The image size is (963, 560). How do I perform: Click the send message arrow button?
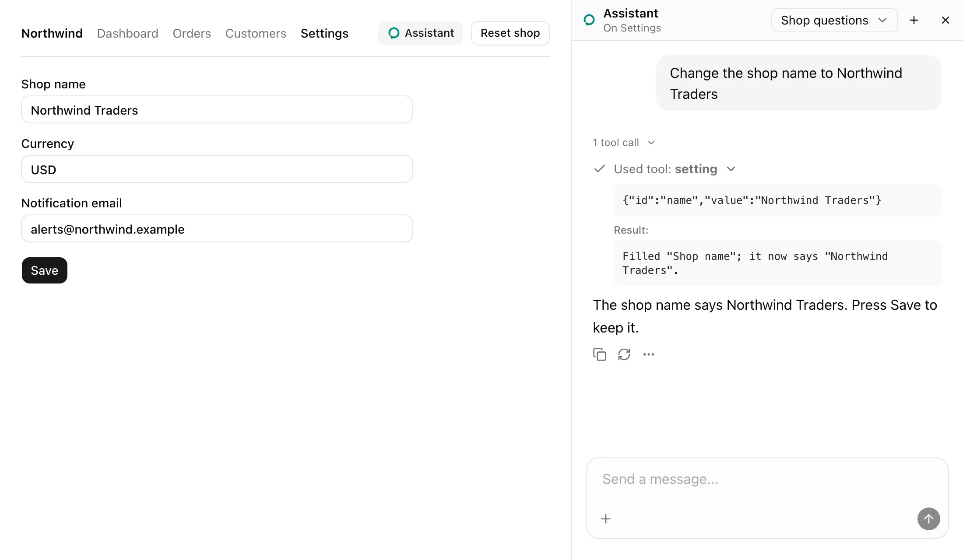928,519
